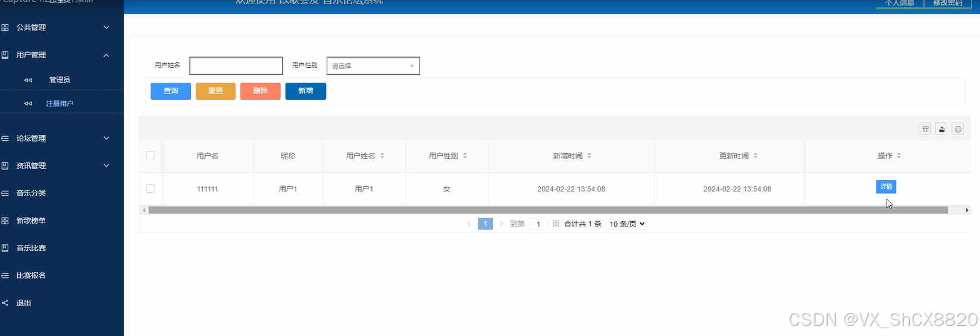Open the 用户性别 请选择 dropdown
Image resolution: width=980 pixels, height=336 pixels.
373,66
